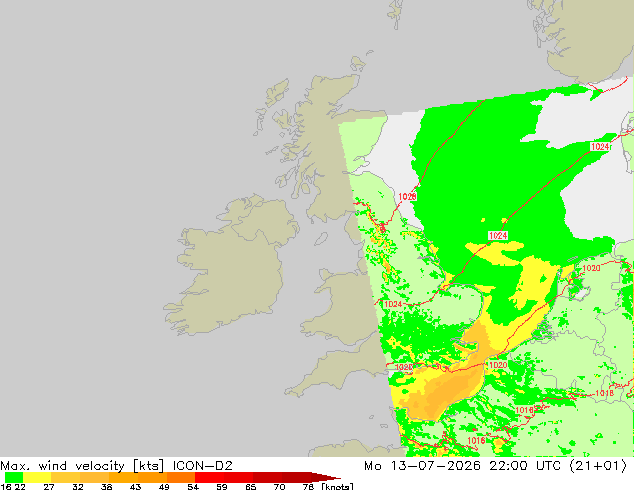Click the 1024 isobar label over England

pos(393,304)
